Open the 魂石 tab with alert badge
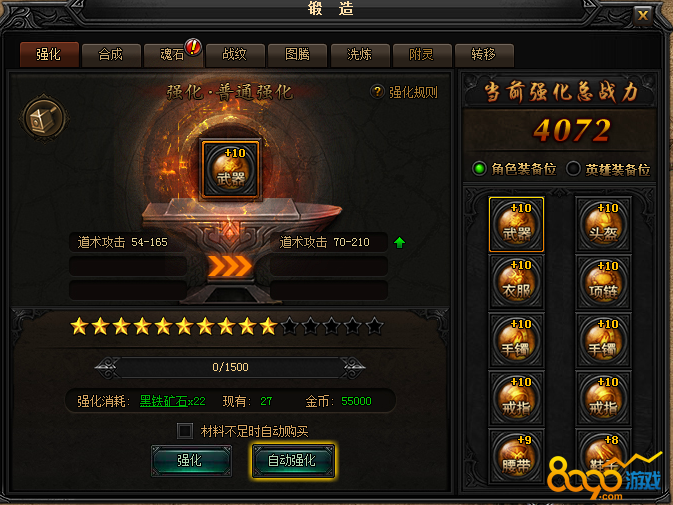Viewport: 673px width, 505px height. (x=173, y=55)
